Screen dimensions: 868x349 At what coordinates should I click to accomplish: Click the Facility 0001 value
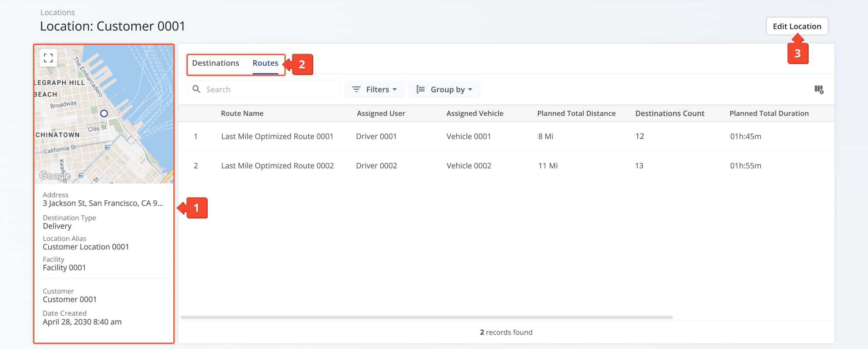click(x=64, y=268)
